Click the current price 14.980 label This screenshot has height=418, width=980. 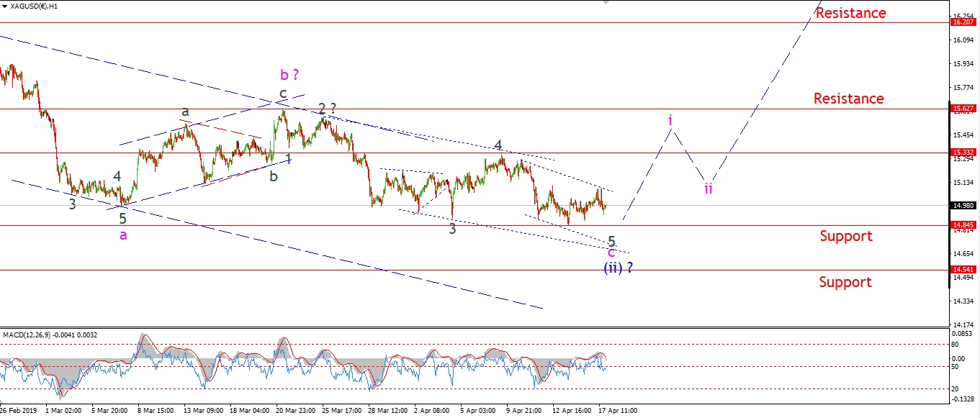pyautogui.click(x=963, y=205)
